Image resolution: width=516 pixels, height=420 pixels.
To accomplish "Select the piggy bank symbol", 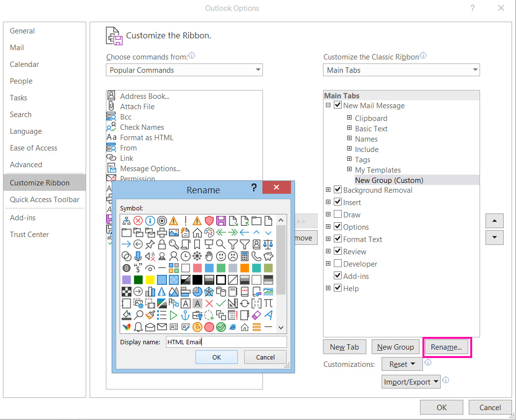I will (x=268, y=256).
